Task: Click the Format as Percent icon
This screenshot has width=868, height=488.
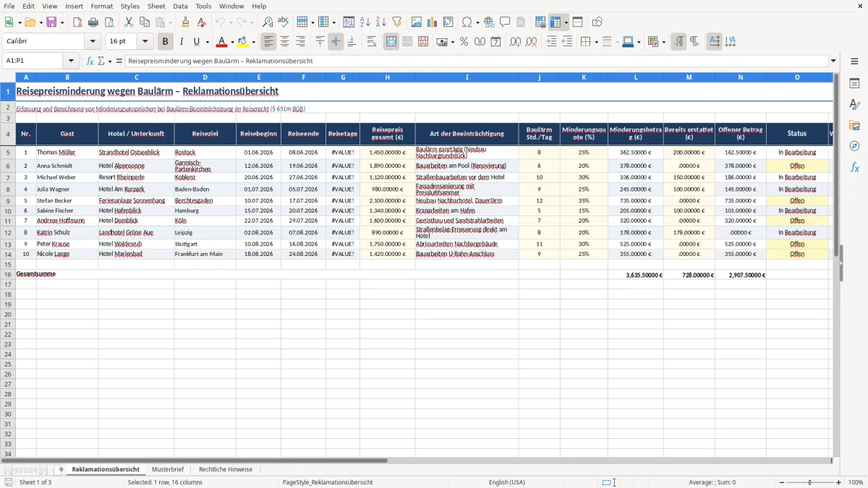Action: 464,42
